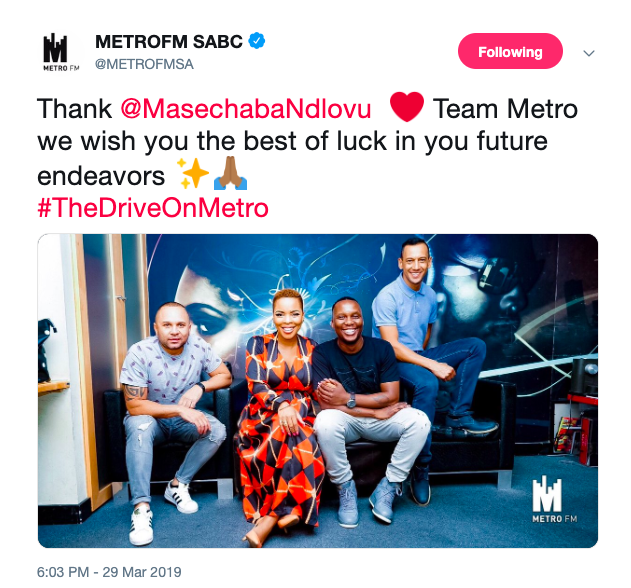The width and height of the screenshot is (631, 588).
Task: Open the #TheDriveOnMetro hashtag link
Action: (x=153, y=208)
